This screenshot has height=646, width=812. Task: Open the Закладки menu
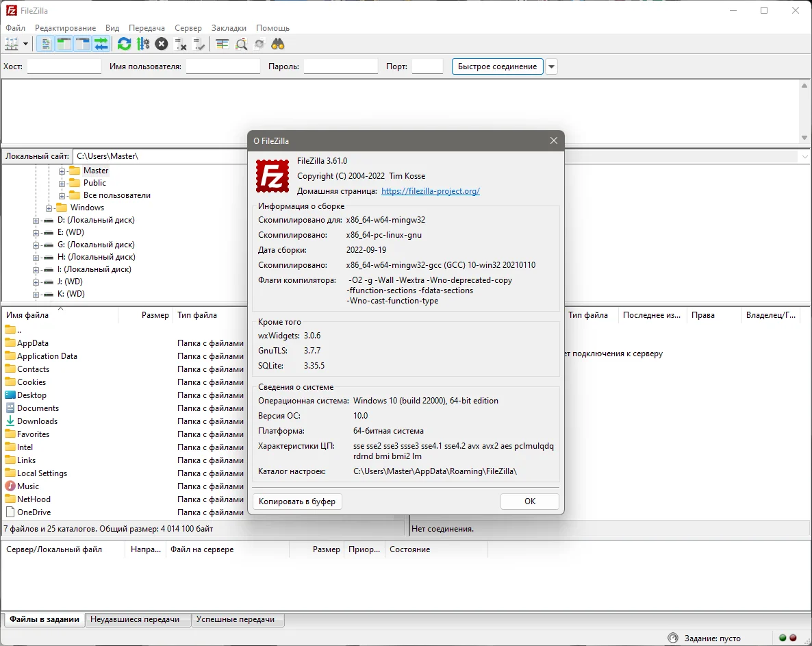click(x=229, y=28)
